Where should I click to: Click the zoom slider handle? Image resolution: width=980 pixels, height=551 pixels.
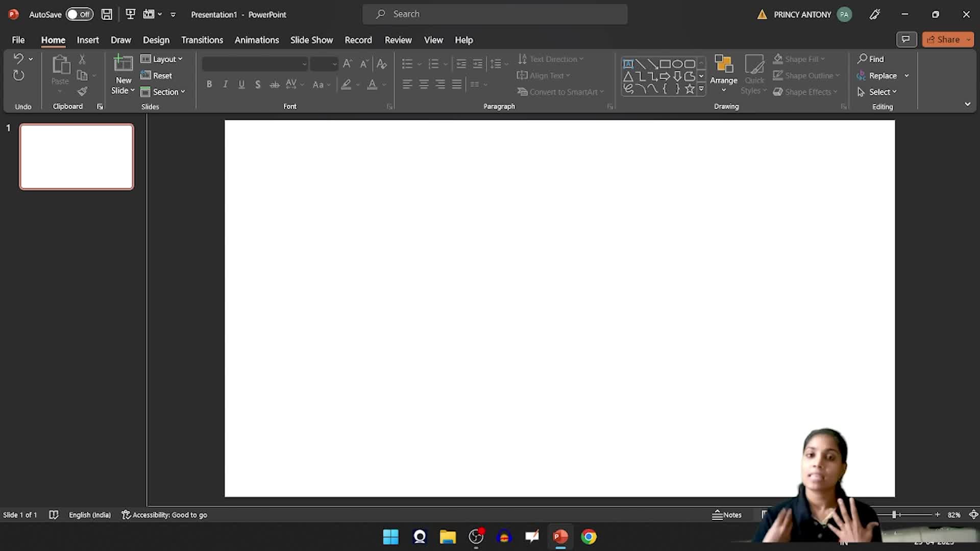point(894,515)
